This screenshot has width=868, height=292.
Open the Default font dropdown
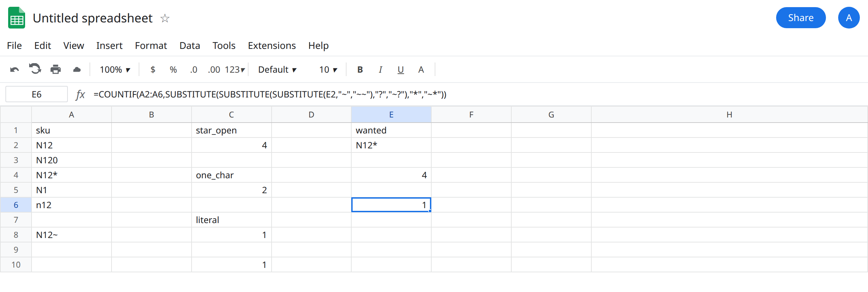click(x=277, y=70)
